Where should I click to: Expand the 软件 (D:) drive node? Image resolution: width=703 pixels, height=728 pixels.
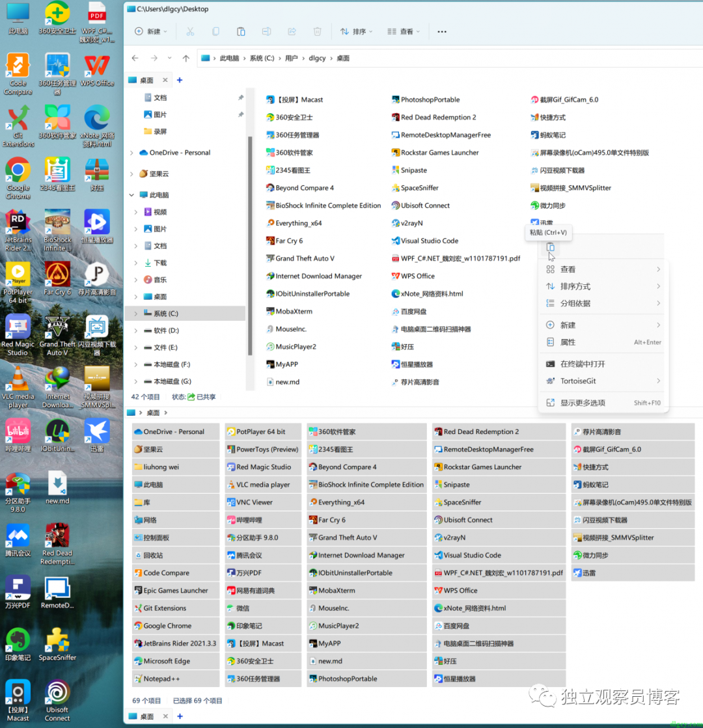click(x=135, y=330)
